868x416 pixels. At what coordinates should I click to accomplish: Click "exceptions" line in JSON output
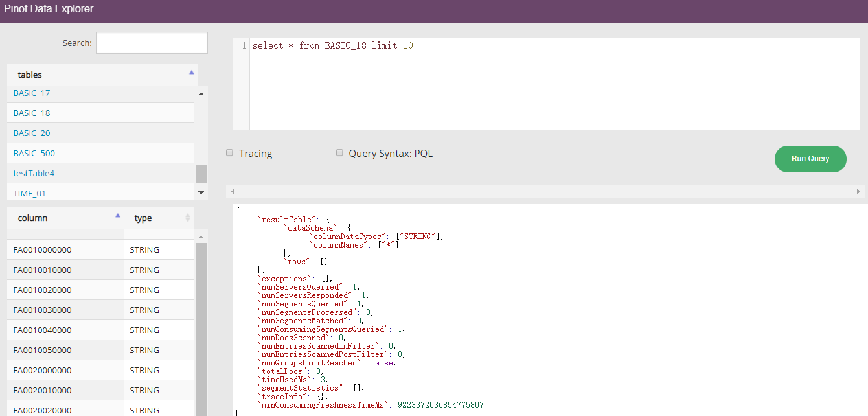[295, 279]
